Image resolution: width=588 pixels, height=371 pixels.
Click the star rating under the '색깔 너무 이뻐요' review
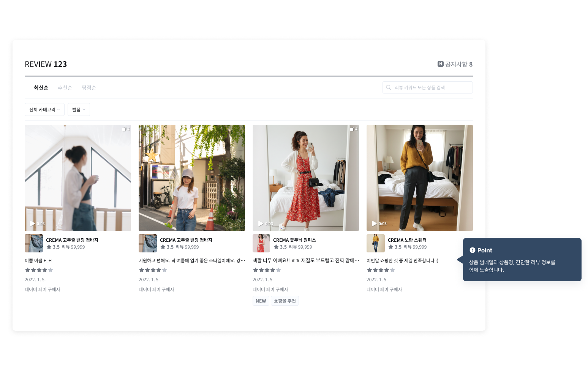click(x=267, y=270)
